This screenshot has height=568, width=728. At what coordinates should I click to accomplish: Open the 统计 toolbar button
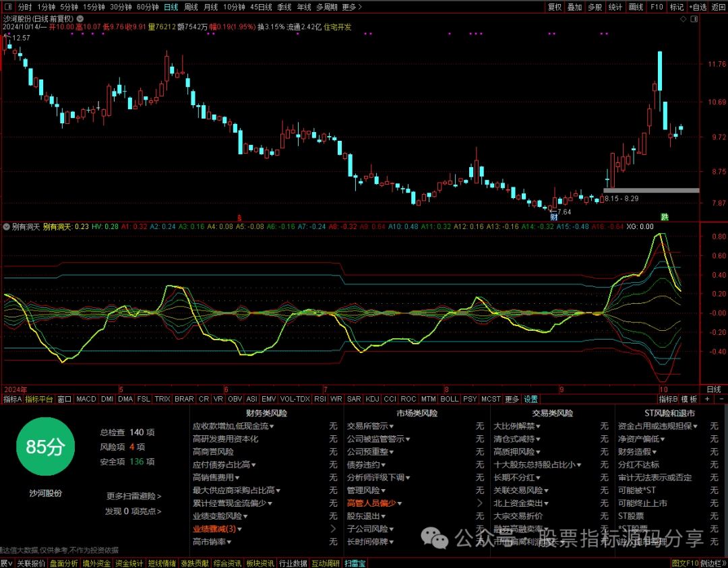pos(615,7)
